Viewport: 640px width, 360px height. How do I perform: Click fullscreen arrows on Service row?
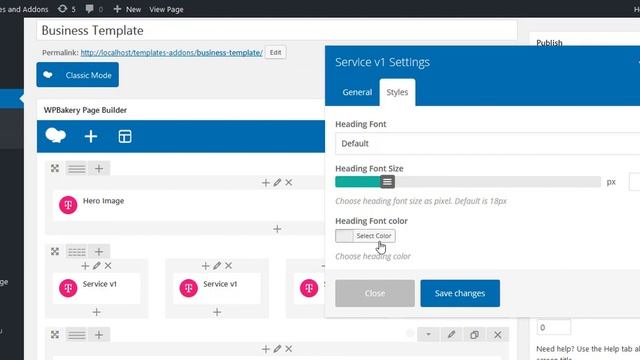click(55, 251)
